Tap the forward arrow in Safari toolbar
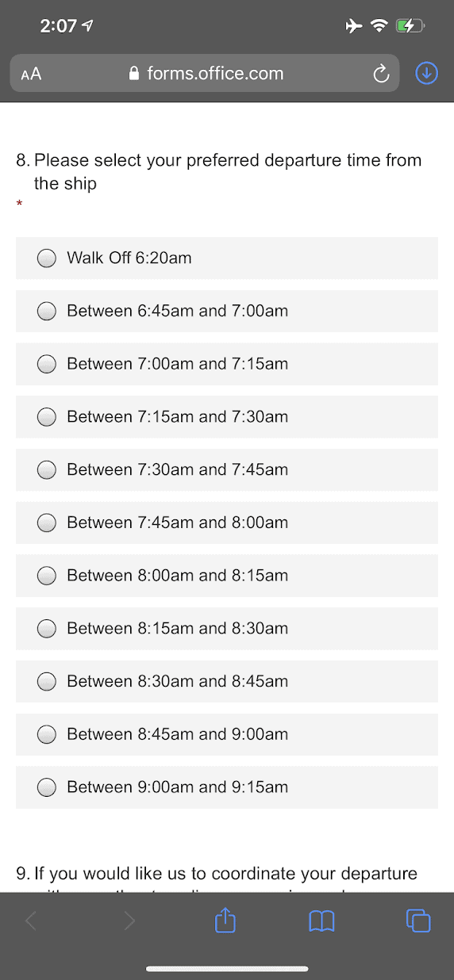The image size is (454, 980). tap(129, 921)
